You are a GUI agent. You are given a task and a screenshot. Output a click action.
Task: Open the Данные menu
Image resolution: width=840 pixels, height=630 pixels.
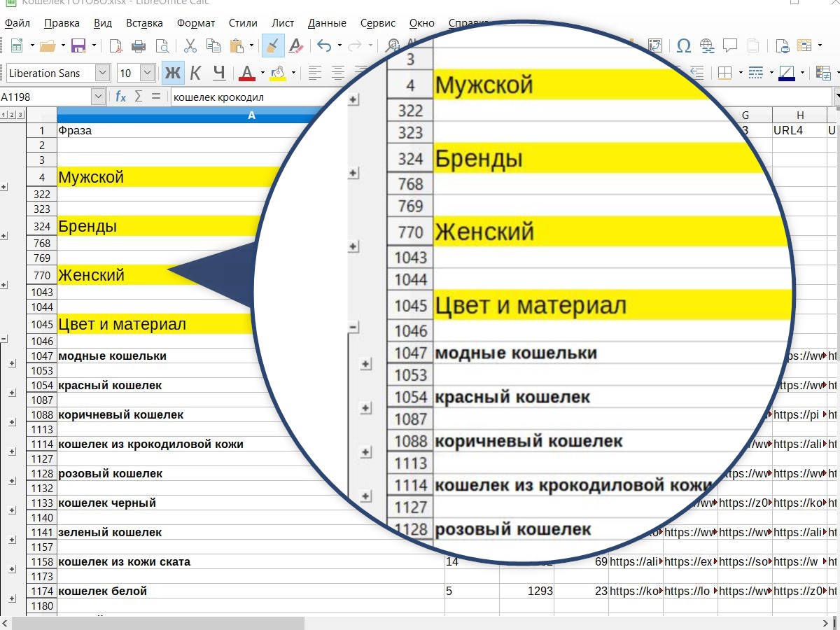(327, 23)
